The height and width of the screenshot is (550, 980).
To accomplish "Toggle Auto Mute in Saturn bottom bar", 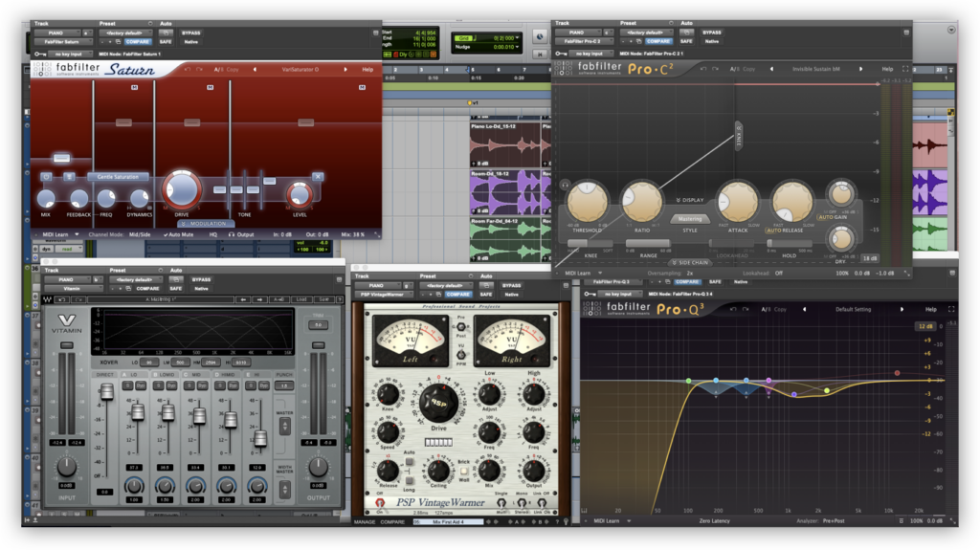I will click(179, 234).
